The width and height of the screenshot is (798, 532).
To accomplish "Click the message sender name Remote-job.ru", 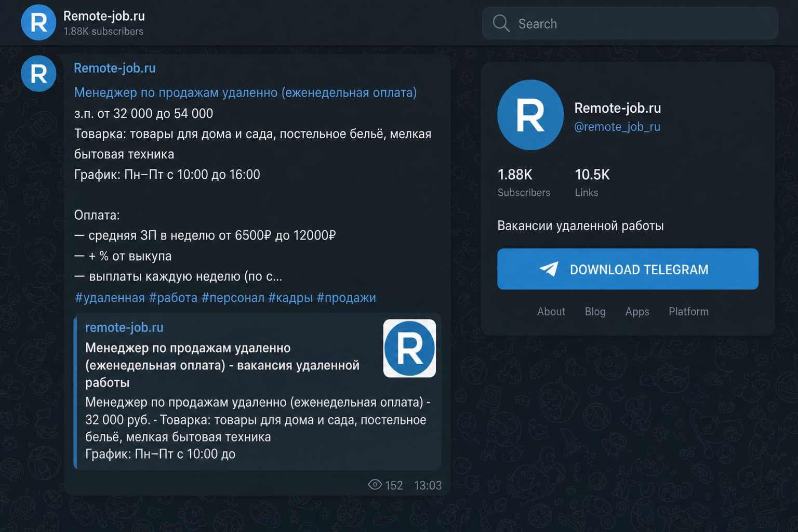I will (x=115, y=68).
